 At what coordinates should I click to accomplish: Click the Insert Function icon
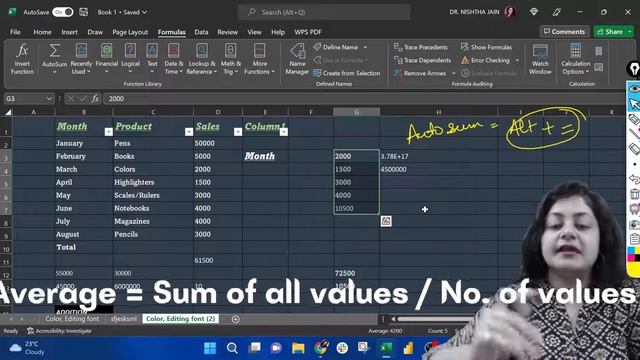pyautogui.click(x=22, y=59)
